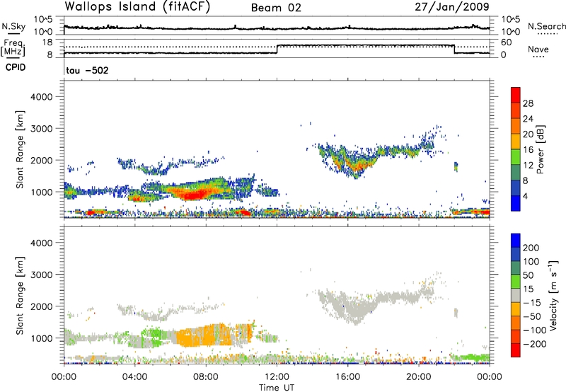Click the '4000' tick of the power panel
This screenshot has height=392, width=566.
point(42,97)
